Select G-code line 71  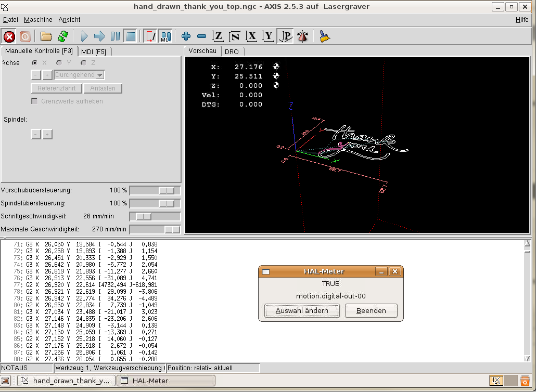pyautogui.click(x=85, y=244)
